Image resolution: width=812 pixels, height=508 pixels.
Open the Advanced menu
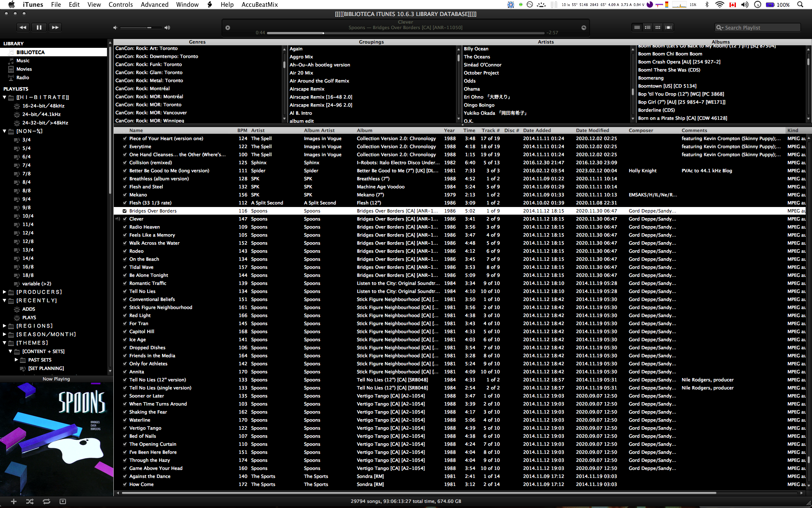pyautogui.click(x=154, y=5)
